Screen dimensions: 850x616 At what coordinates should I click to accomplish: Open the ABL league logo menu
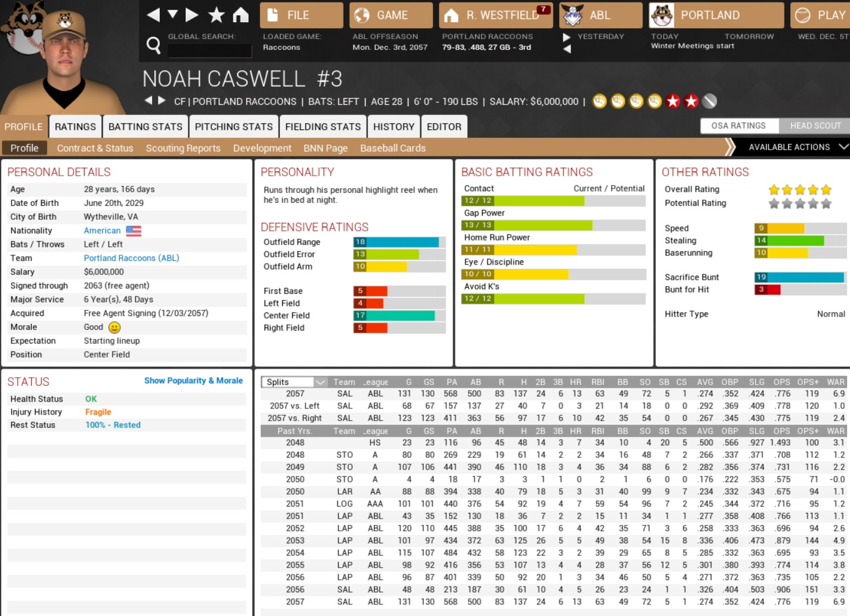[573, 15]
